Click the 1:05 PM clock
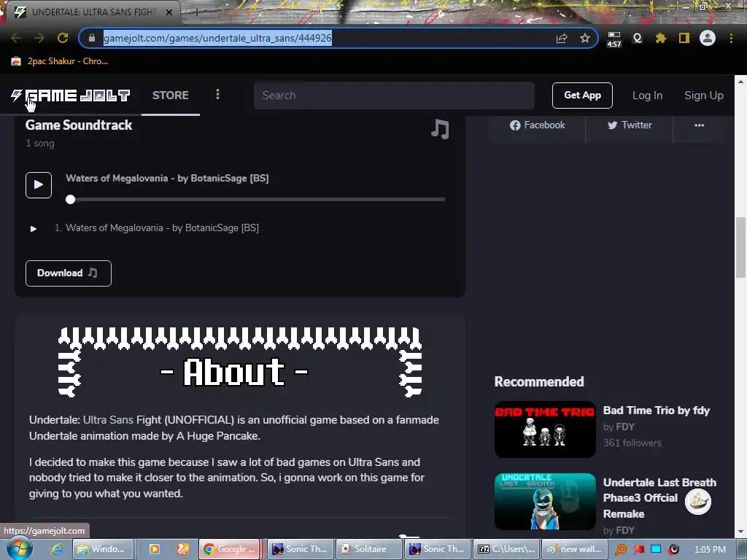Viewport: 747px width, 560px height. (x=710, y=549)
